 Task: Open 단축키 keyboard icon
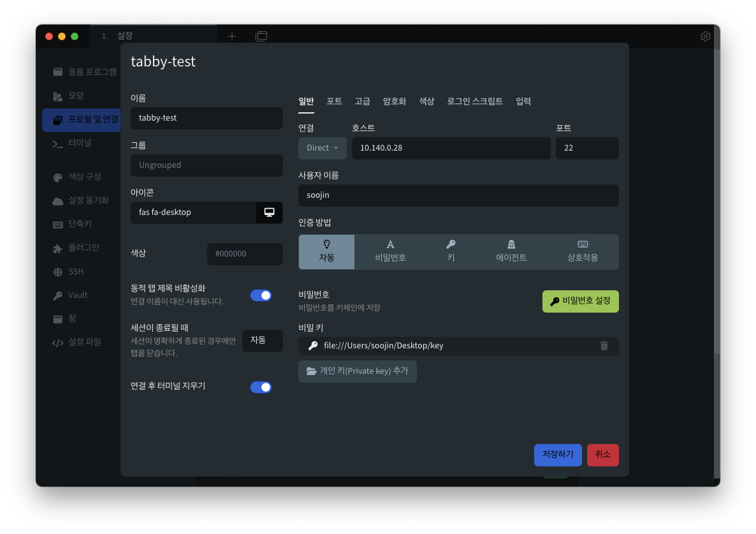click(x=58, y=225)
